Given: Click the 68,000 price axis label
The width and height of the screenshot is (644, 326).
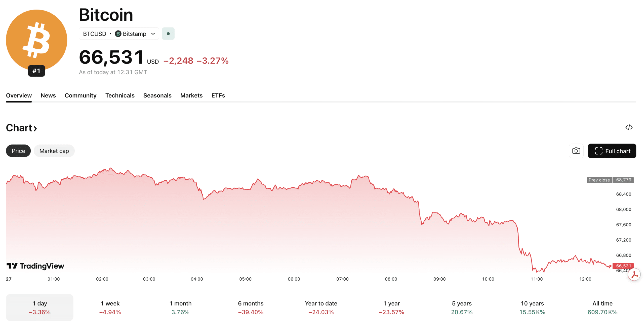Looking at the screenshot, I should (x=623, y=209).
